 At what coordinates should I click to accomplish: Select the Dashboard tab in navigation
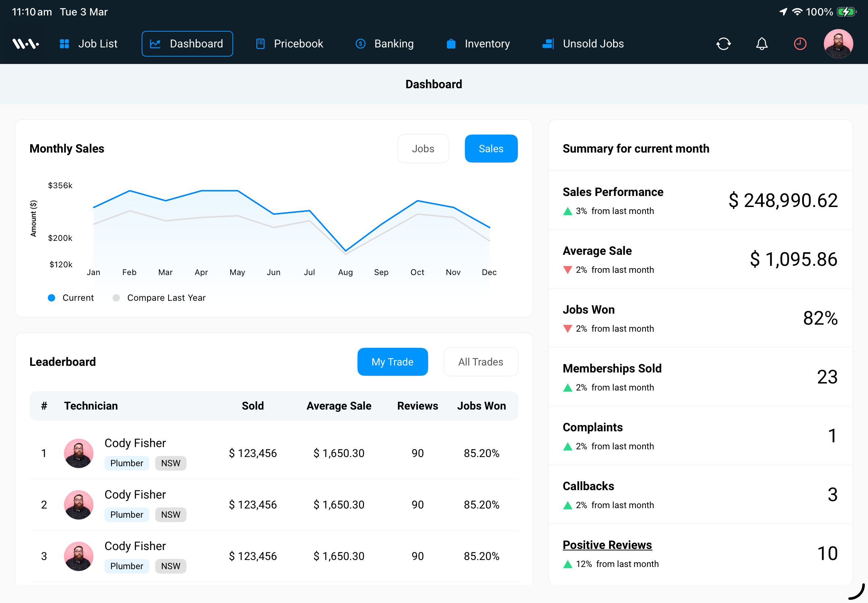pos(187,43)
